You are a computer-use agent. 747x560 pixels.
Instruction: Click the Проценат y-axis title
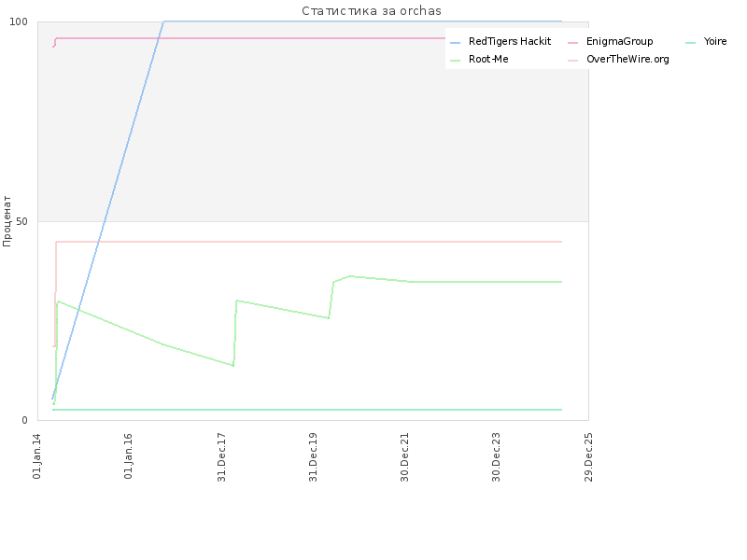pos(7,221)
